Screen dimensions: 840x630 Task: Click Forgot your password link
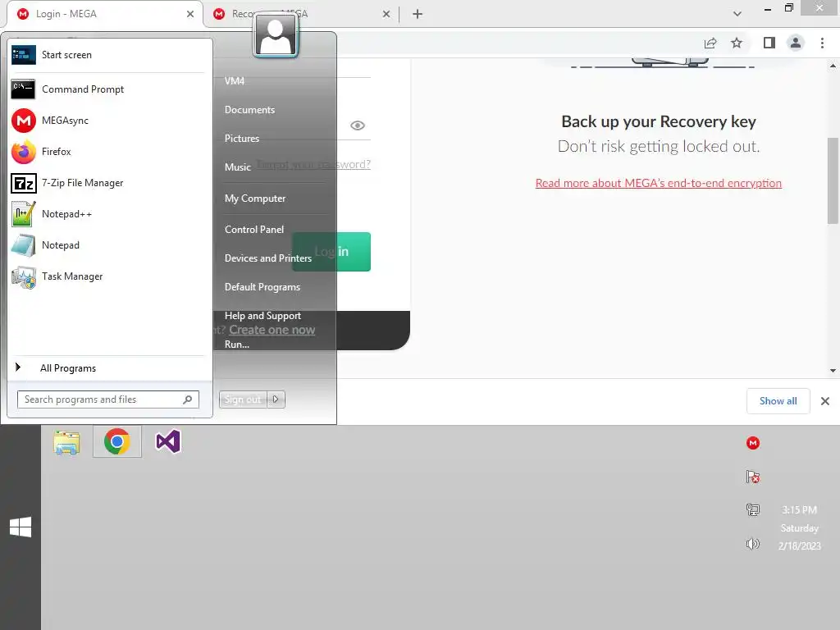point(313,164)
